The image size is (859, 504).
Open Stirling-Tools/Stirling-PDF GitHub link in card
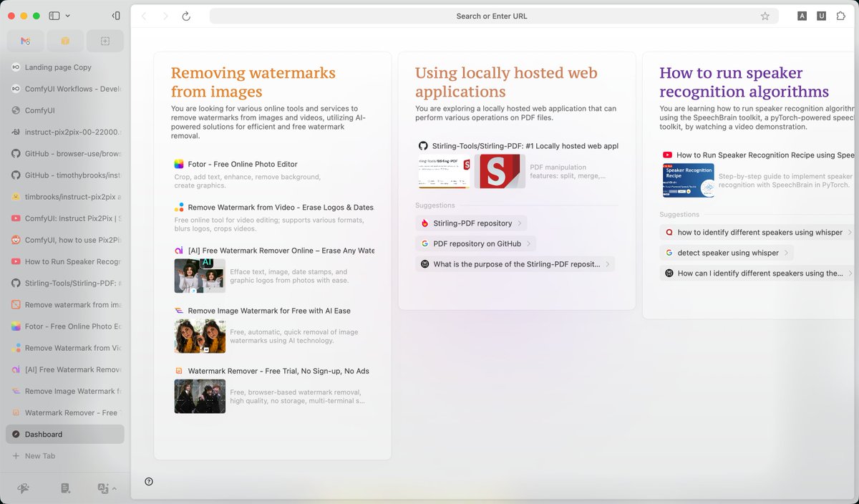point(525,145)
